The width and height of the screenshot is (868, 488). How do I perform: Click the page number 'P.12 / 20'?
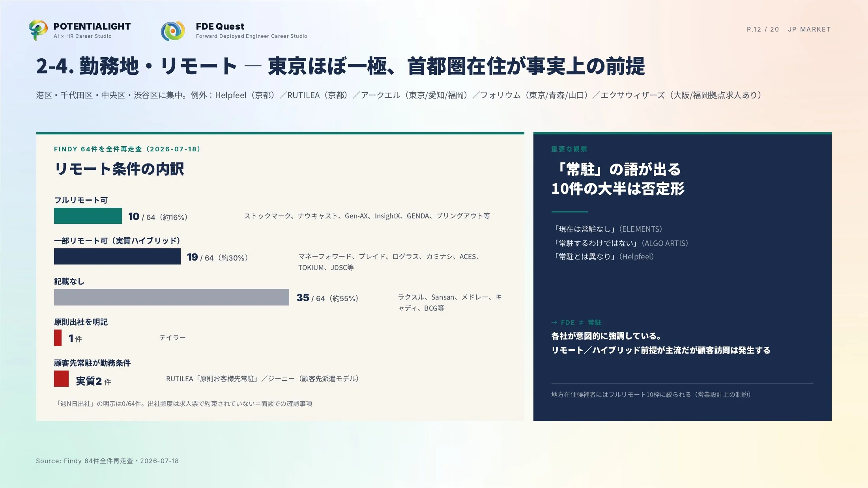(763, 29)
